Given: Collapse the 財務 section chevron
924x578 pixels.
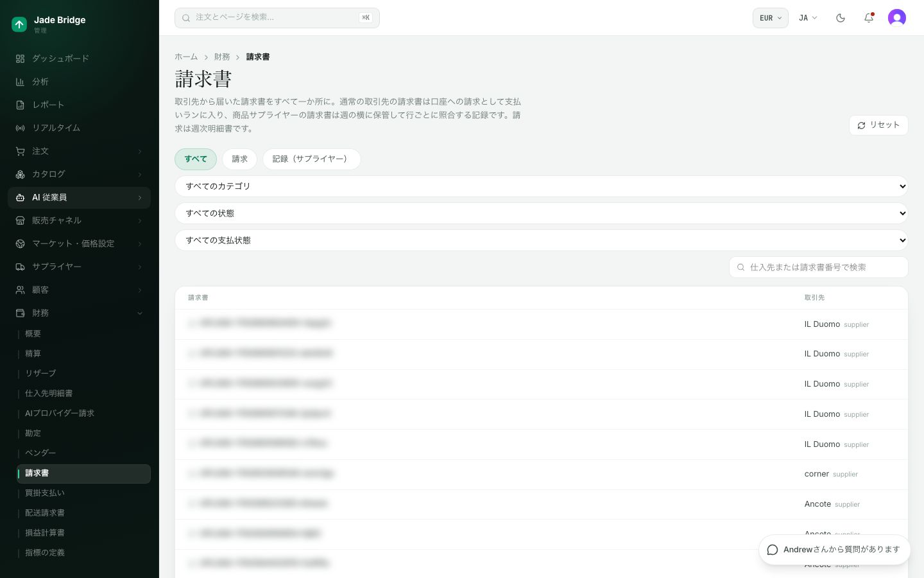Looking at the screenshot, I should pyautogui.click(x=140, y=313).
